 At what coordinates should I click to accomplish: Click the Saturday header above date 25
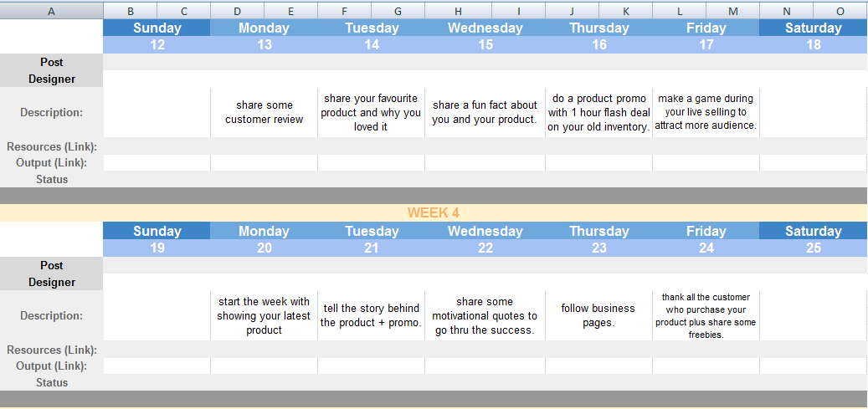813,231
